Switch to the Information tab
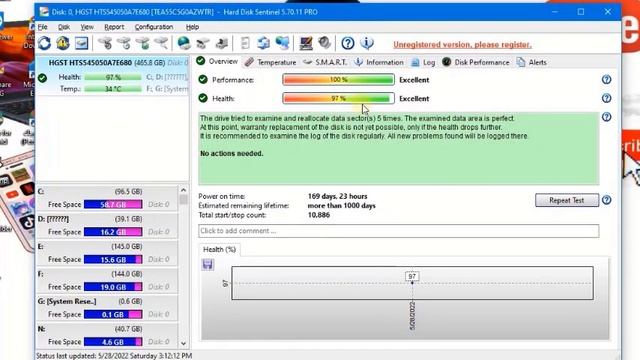The height and width of the screenshot is (360, 640). click(x=379, y=62)
